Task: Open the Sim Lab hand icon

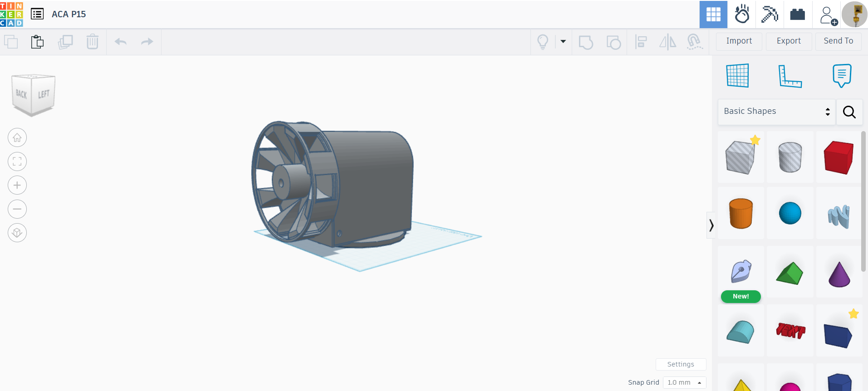Action: click(742, 15)
